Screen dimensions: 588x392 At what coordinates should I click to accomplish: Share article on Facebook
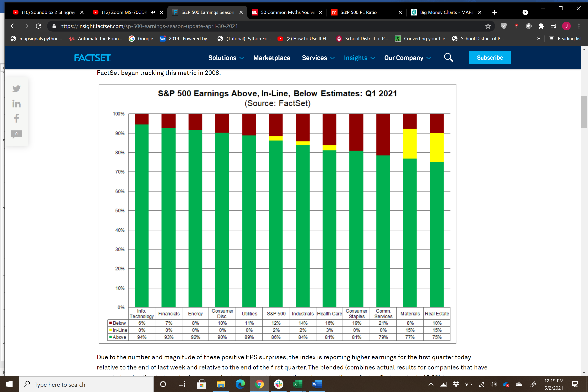16,118
